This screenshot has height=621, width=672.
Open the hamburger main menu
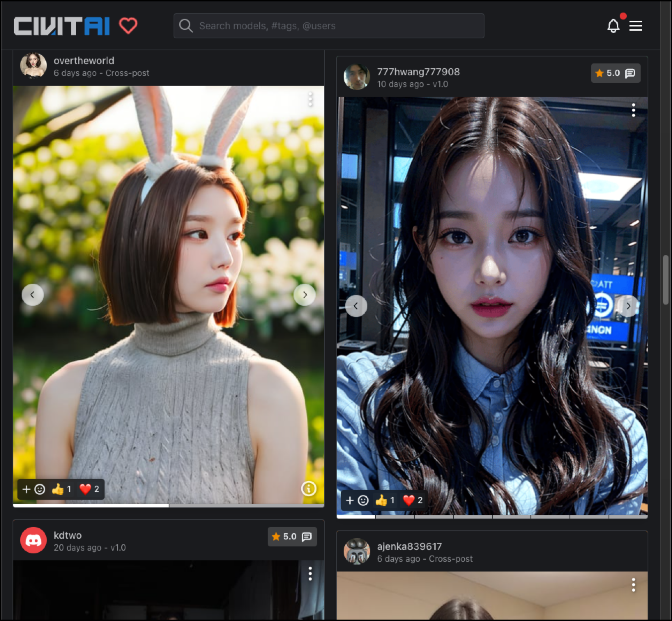tap(635, 26)
